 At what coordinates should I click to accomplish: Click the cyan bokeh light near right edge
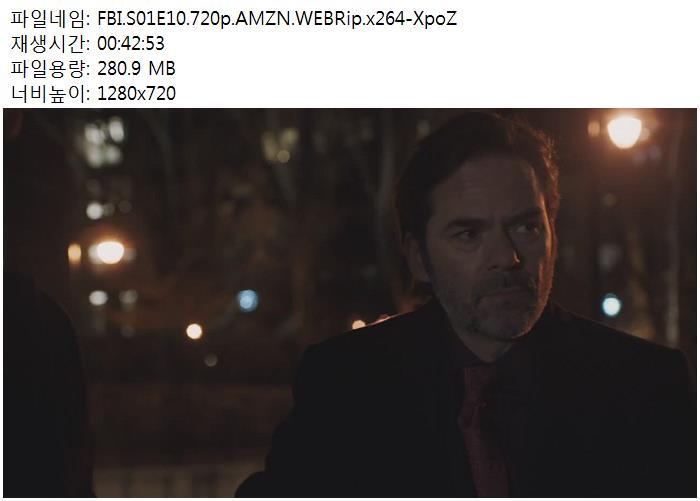[611, 306]
